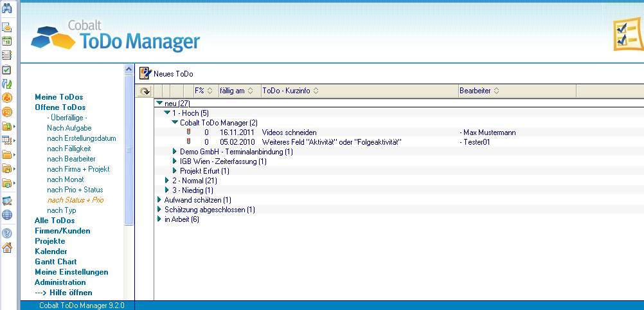Screen dimensions: 644x310
Task: Expand the "2 - Normal (21)" group
Action: [x=167, y=181]
